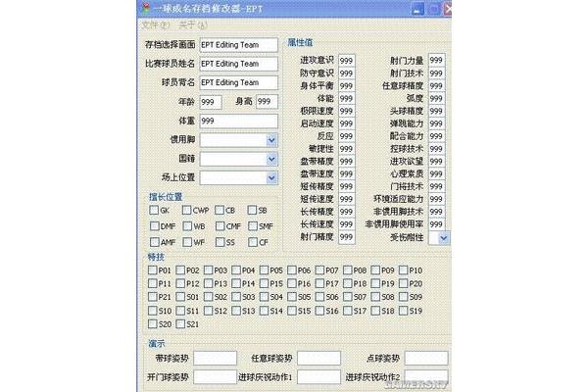Click the 进球庆祝动作1 input box
The image size is (588, 392).
318,377
